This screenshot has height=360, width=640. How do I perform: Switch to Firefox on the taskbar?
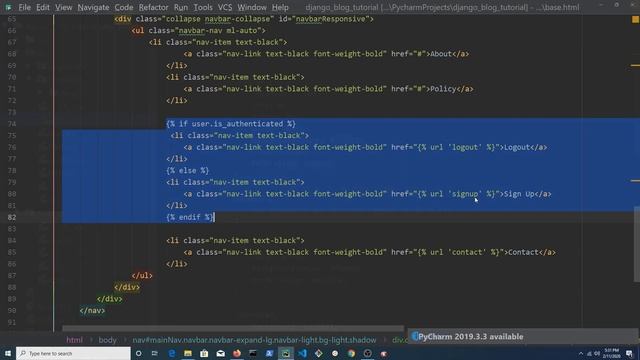tap(237, 353)
